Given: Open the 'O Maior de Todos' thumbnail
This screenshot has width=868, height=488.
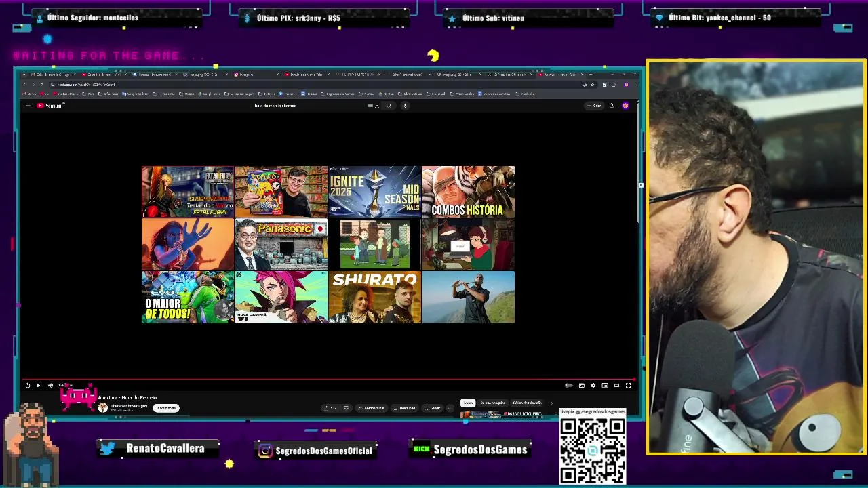Looking at the screenshot, I should pos(188,297).
